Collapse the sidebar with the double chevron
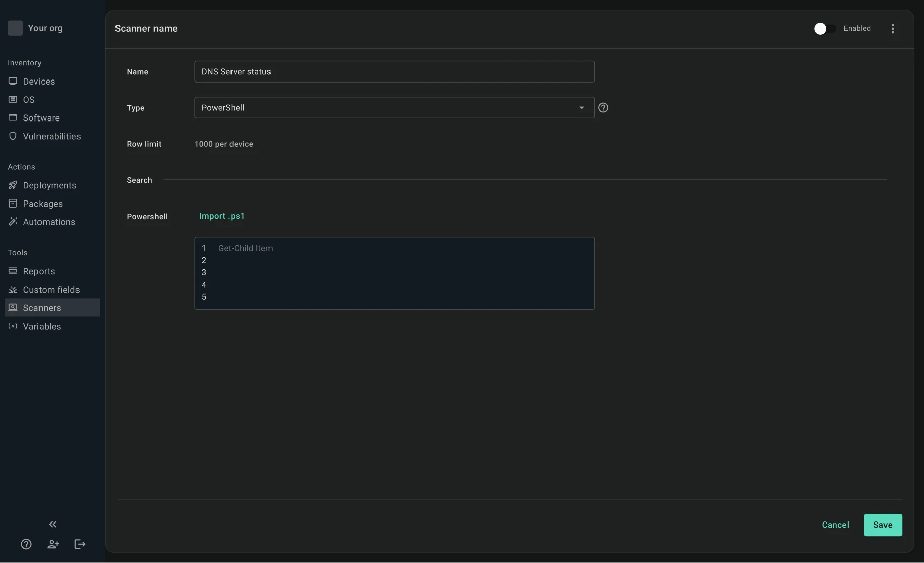Image resolution: width=924 pixels, height=563 pixels. 53,524
